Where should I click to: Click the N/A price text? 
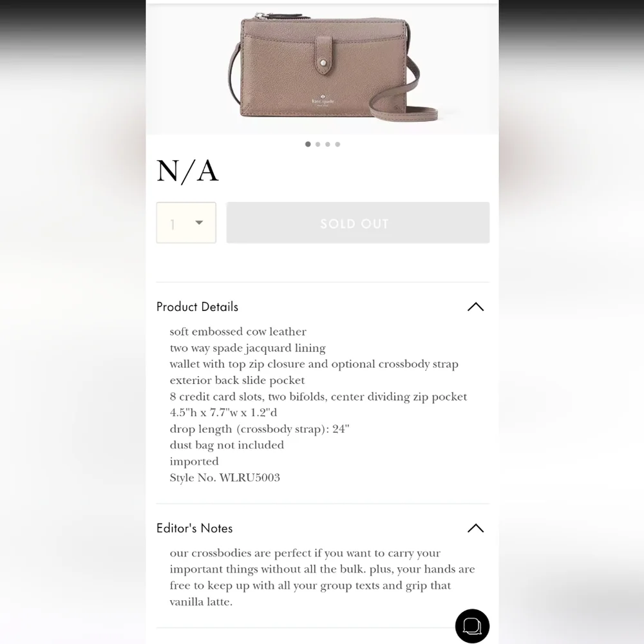(x=187, y=171)
